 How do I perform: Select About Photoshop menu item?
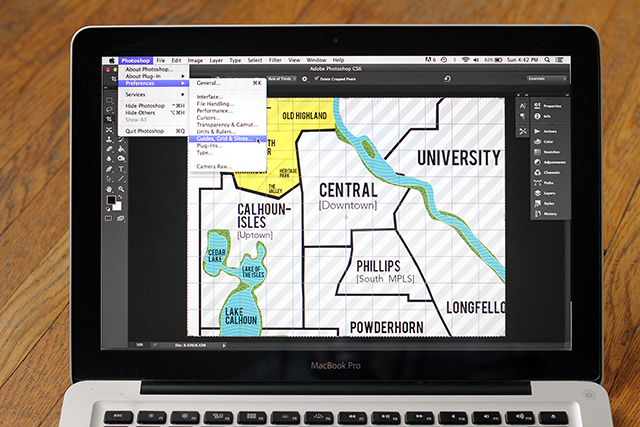(153, 69)
